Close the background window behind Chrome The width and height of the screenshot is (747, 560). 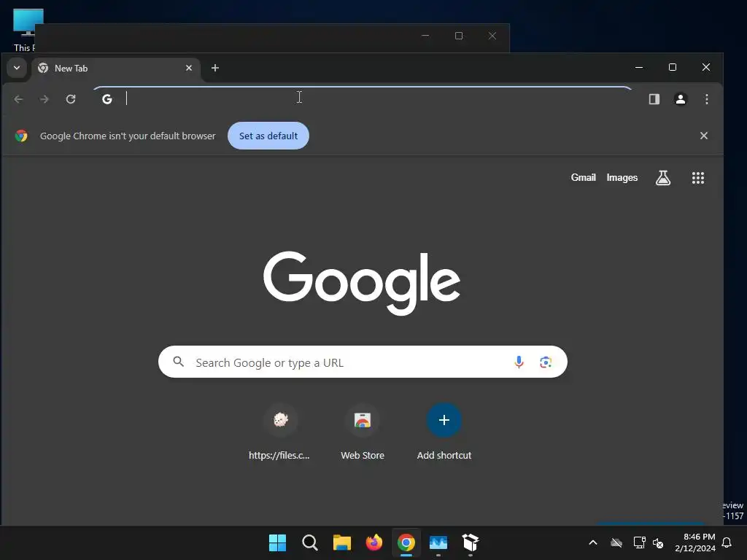click(492, 36)
